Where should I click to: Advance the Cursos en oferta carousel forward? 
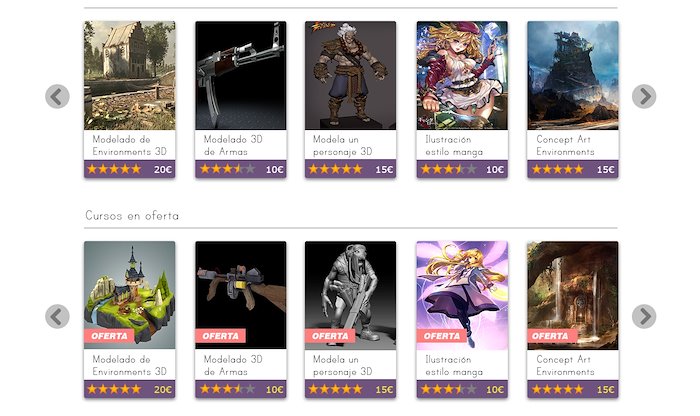(644, 316)
